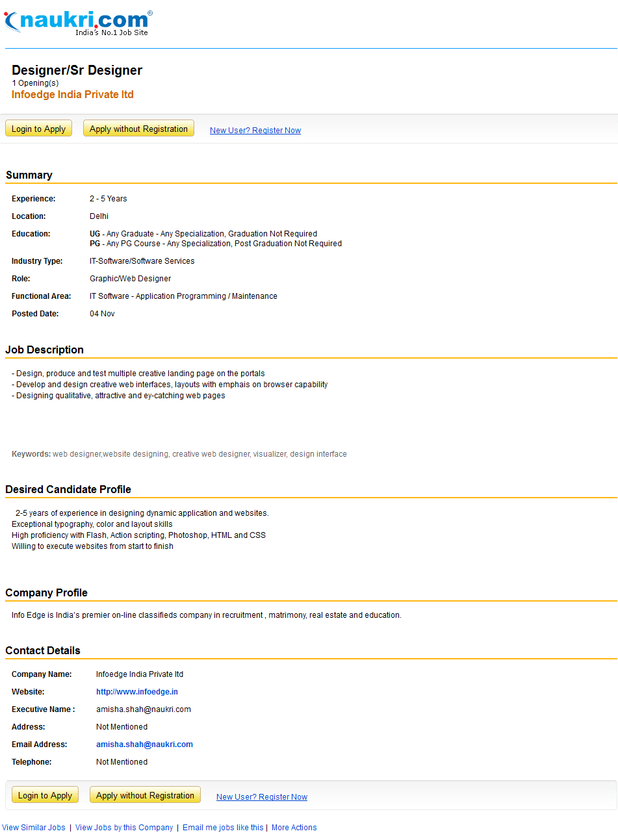Click the Address value Not Mentioned

pos(122,727)
